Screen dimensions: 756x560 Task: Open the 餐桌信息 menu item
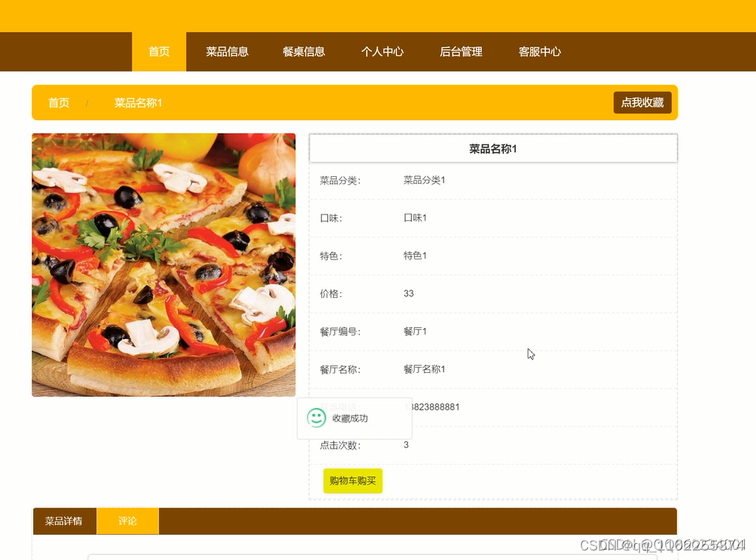tap(304, 52)
